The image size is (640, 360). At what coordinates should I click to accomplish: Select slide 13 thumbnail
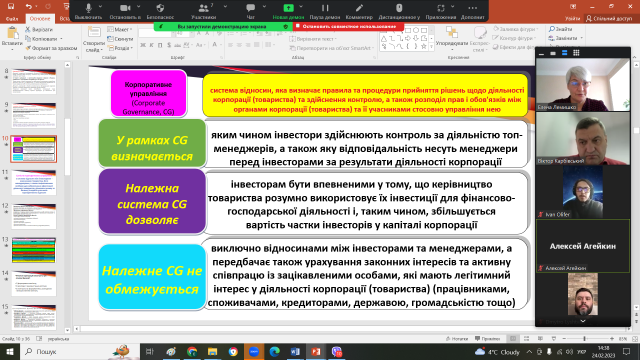pos(34,250)
